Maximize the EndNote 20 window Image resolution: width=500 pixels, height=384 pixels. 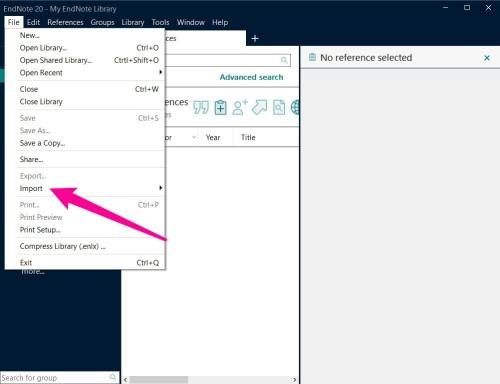tap(467, 8)
